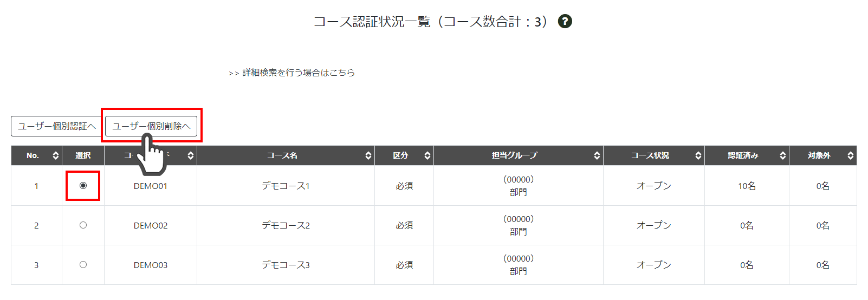The image size is (868, 300).
Task: Click the 10名 certified count cell
Action: click(747, 186)
